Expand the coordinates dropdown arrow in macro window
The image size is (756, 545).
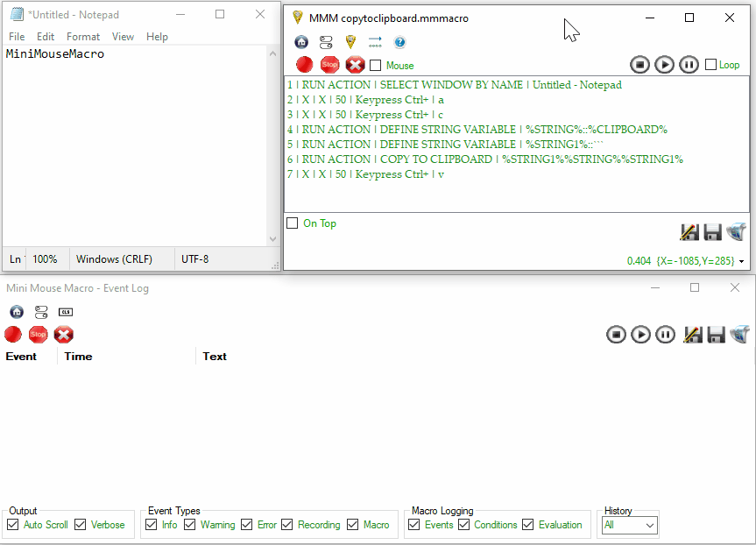point(742,261)
